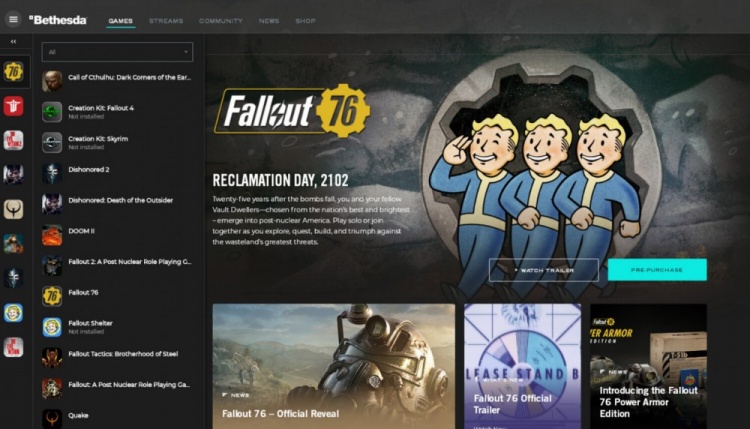
Task: Click the cyan Pre-Purchase button
Action: click(x=657, y=270)
